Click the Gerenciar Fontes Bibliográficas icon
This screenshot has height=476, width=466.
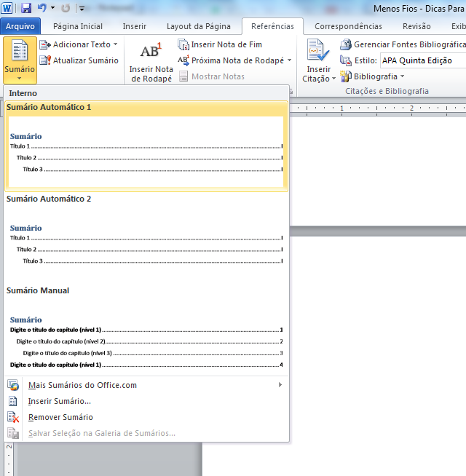coord(346,44)
